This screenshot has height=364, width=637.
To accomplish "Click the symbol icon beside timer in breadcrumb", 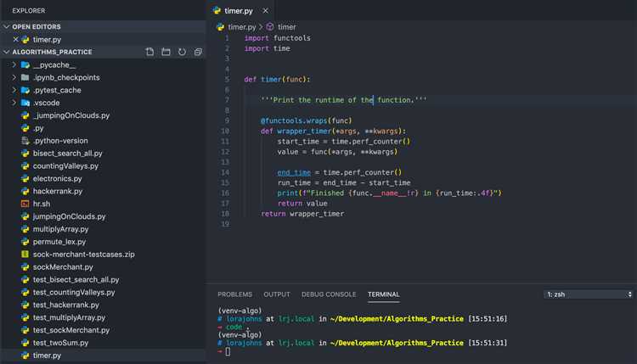I will (x=270, y=27).
